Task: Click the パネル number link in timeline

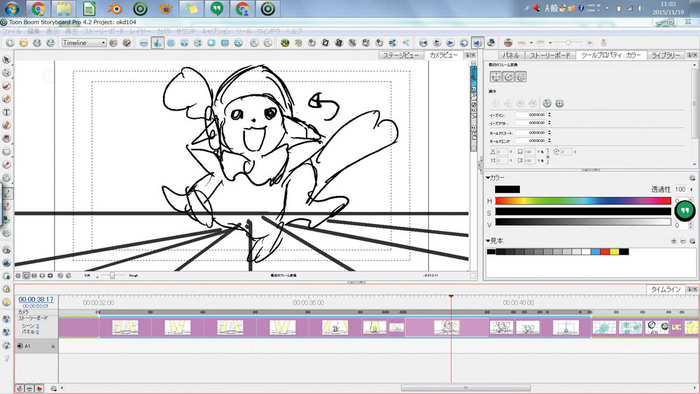Action: point(38,332)
